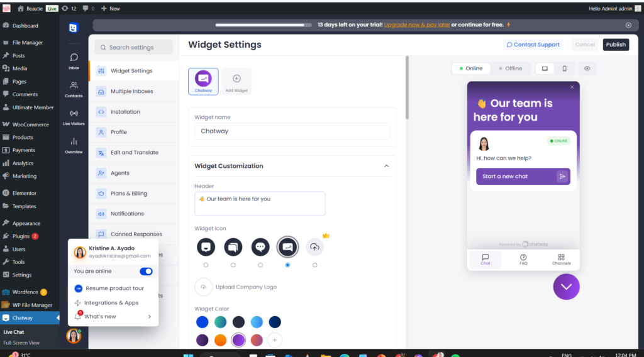
Task: Switch preview to mobile device icon
Action: tap(564, 69)
